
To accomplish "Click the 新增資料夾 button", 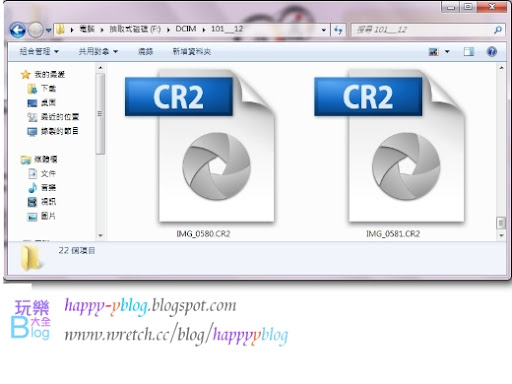I will click(192, 51).
